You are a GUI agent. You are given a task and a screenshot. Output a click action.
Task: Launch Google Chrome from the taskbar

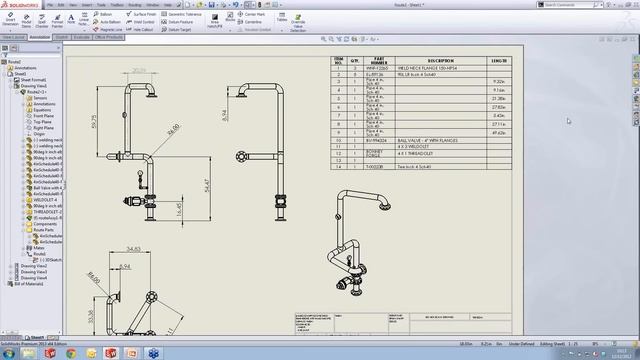71,353
